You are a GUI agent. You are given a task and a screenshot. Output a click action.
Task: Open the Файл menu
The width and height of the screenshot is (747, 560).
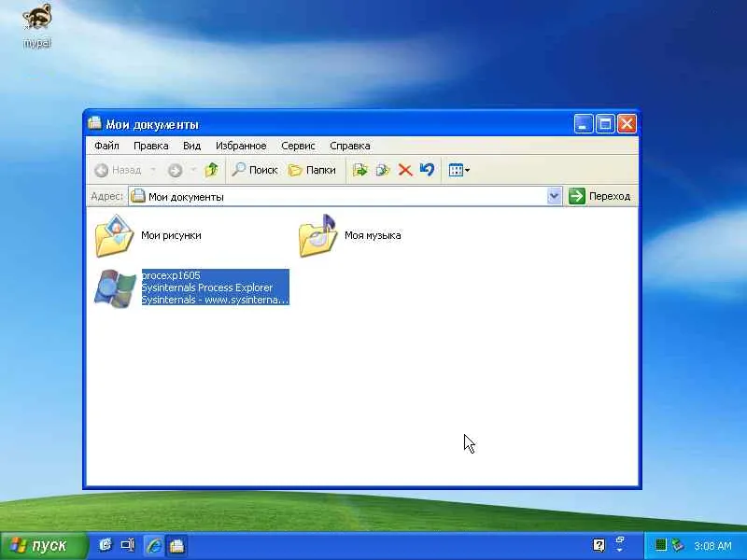106,146
